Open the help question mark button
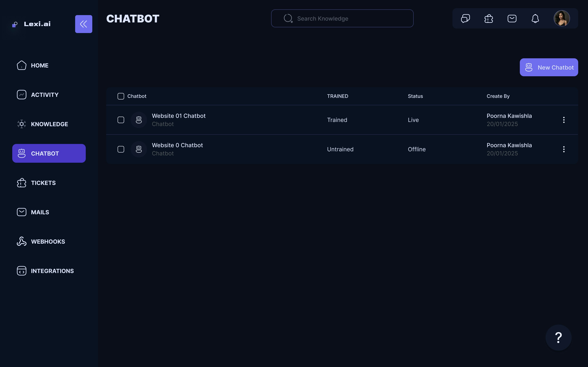The image size is (588, 367). tap(558, 338)
